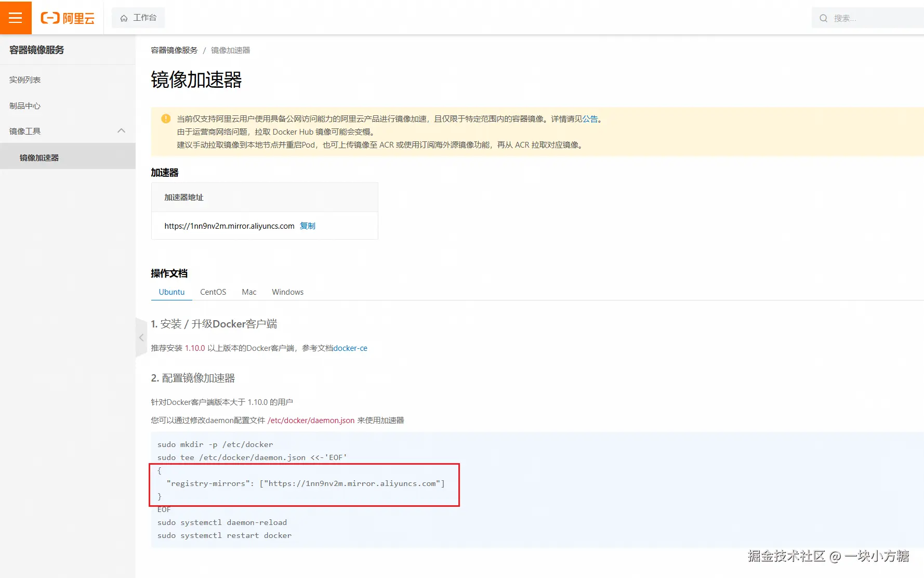Click the /etc/docker/daemon.json path text
Viewport: 924px width, 578px height.
tap(311, 421)
